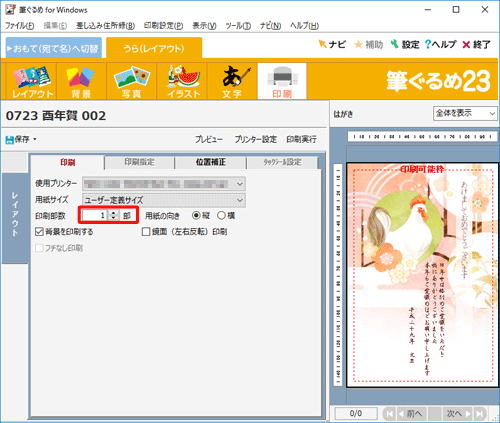
Task: Click the disabled フチなし印刷 checkbox
Action: pos(39,248)
